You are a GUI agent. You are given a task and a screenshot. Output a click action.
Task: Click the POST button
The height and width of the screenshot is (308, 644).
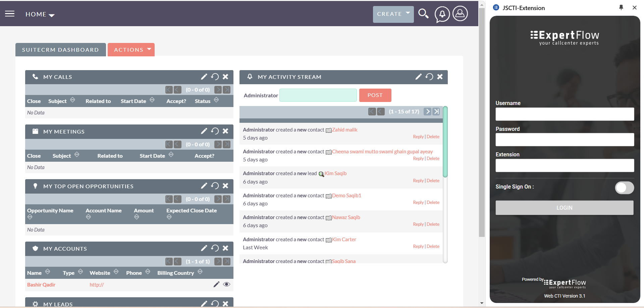pos(375,95)
